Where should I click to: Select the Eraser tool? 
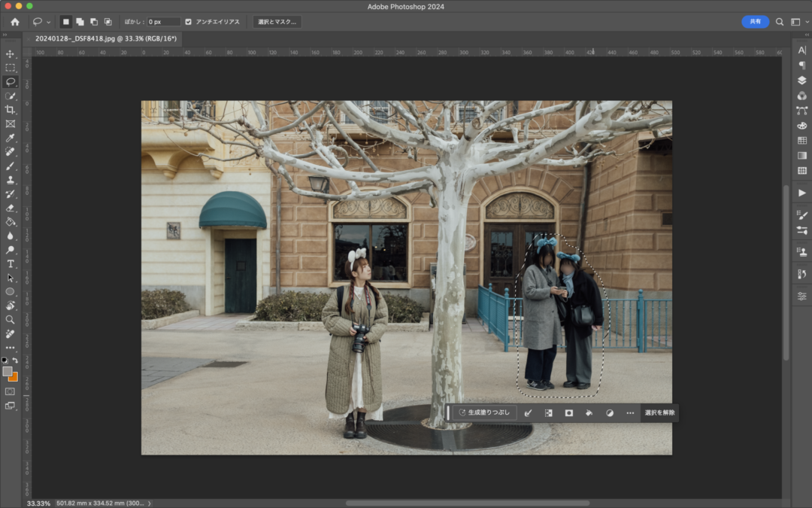coord(11,208)
